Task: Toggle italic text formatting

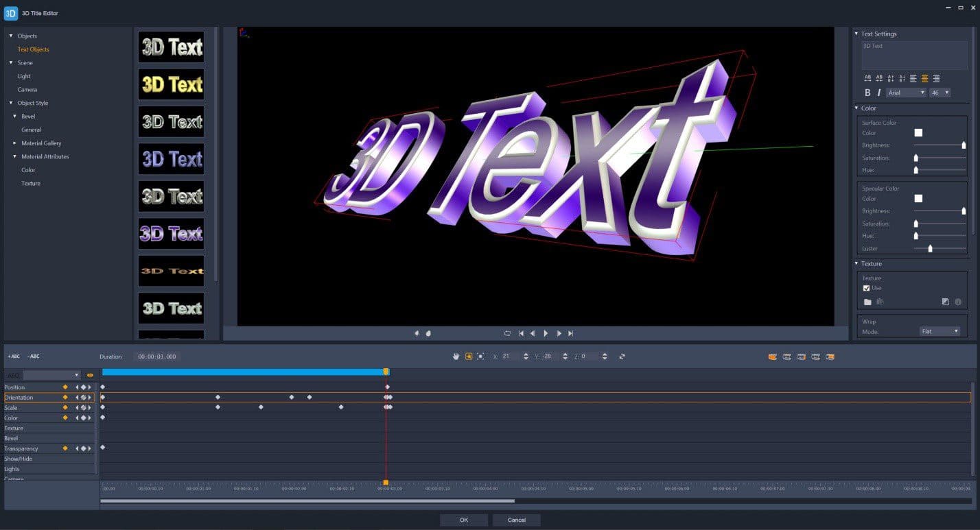Action: click(879, 93)
